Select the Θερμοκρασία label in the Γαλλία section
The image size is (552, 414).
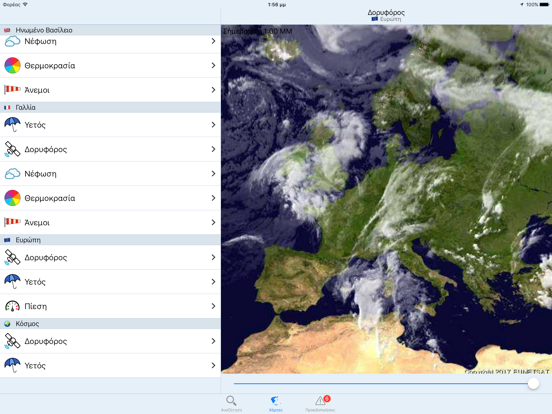coord(50,198)
